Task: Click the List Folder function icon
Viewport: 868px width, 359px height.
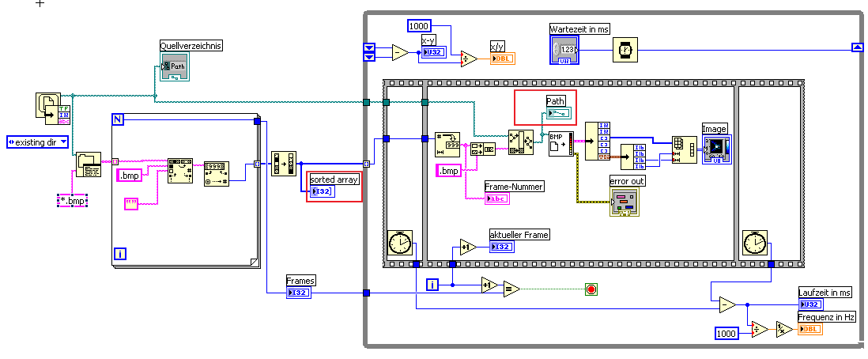Action: coord(88,164)
